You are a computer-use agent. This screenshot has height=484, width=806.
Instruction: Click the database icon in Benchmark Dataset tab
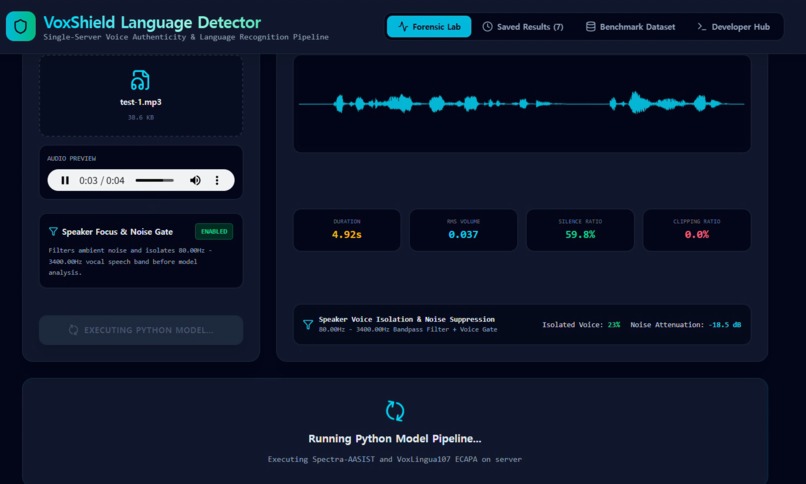[x=591, y=27]
